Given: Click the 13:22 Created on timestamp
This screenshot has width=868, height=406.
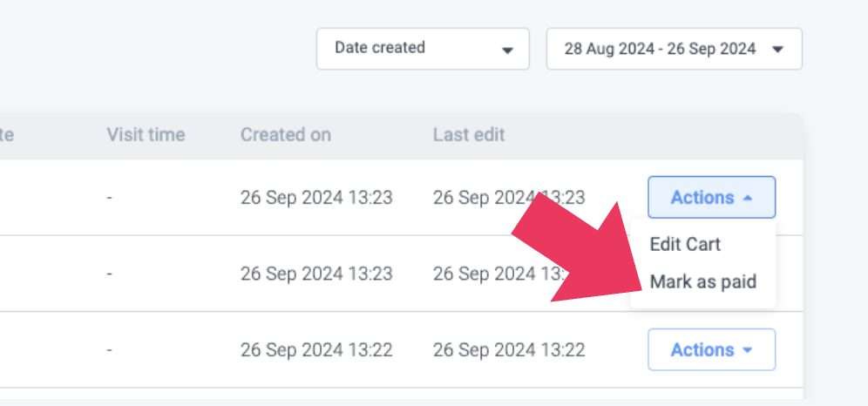Looking at the screenshot, I should pyautogui.click(x=316, y=350).
